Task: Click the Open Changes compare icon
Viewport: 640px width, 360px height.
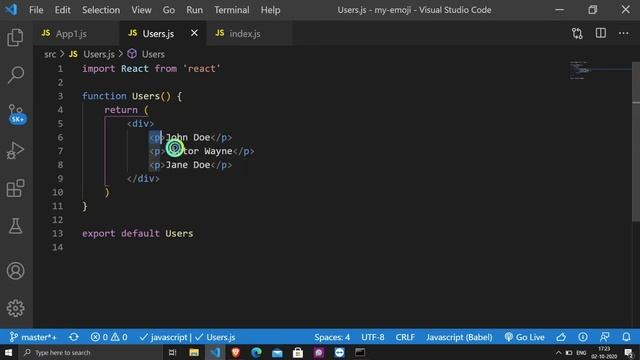Action: tap(577, 33)
